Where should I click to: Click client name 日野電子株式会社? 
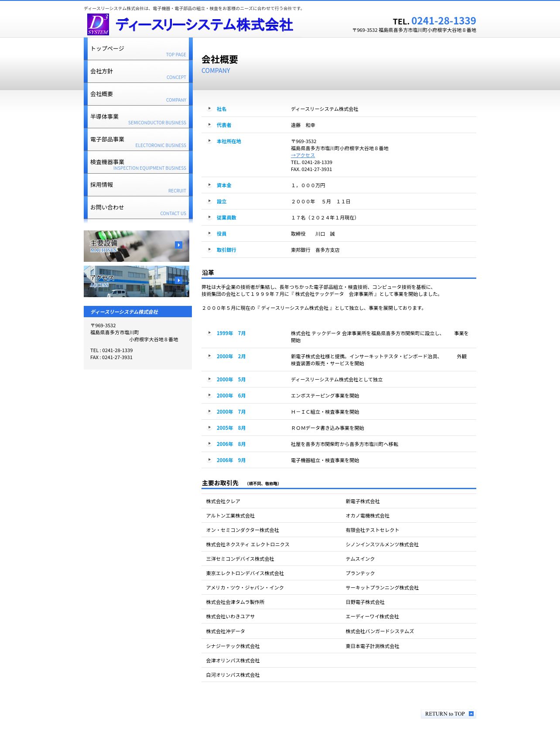[x=365, y=602]
